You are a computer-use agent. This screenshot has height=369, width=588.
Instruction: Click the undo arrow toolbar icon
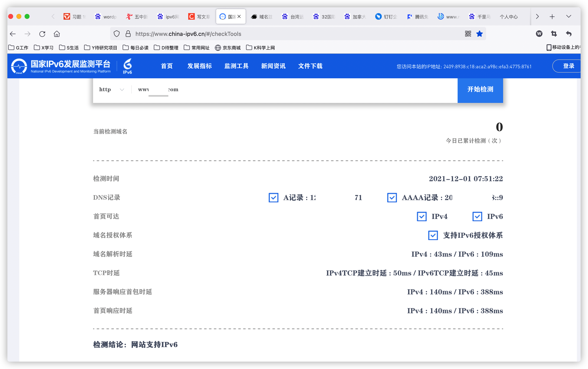click(x=569, y=34)
